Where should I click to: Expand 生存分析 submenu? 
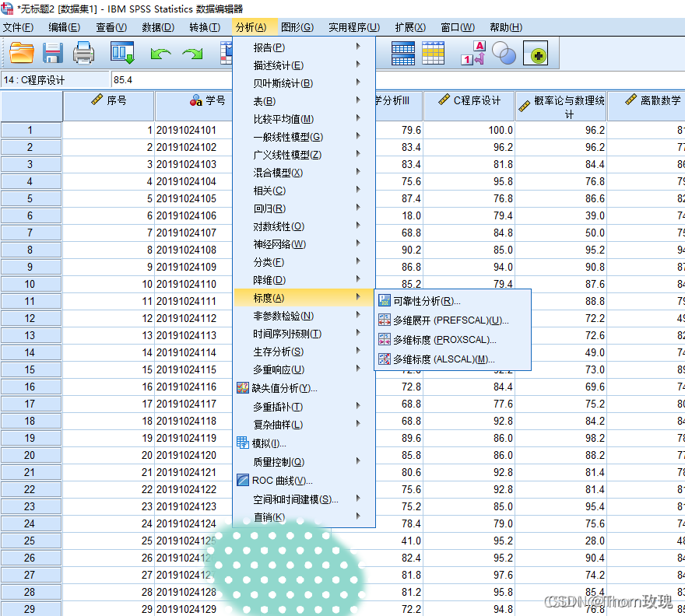click(304, 352)
